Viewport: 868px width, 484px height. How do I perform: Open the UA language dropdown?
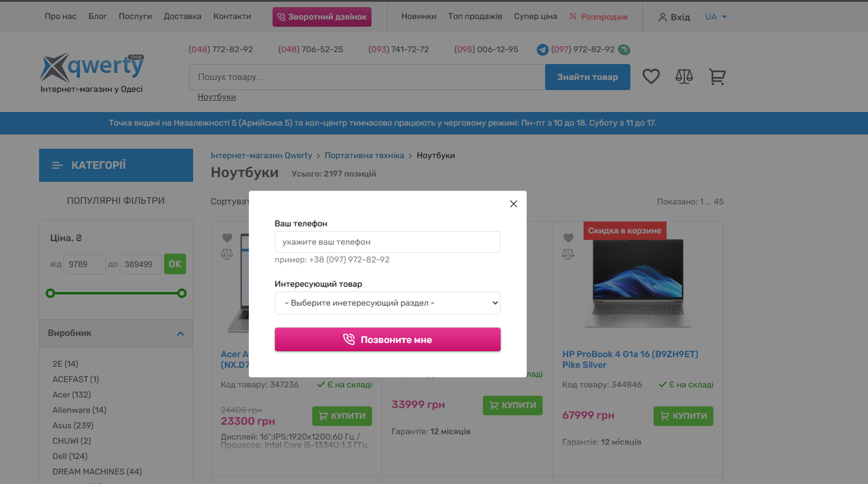click(x=716, y=17)
